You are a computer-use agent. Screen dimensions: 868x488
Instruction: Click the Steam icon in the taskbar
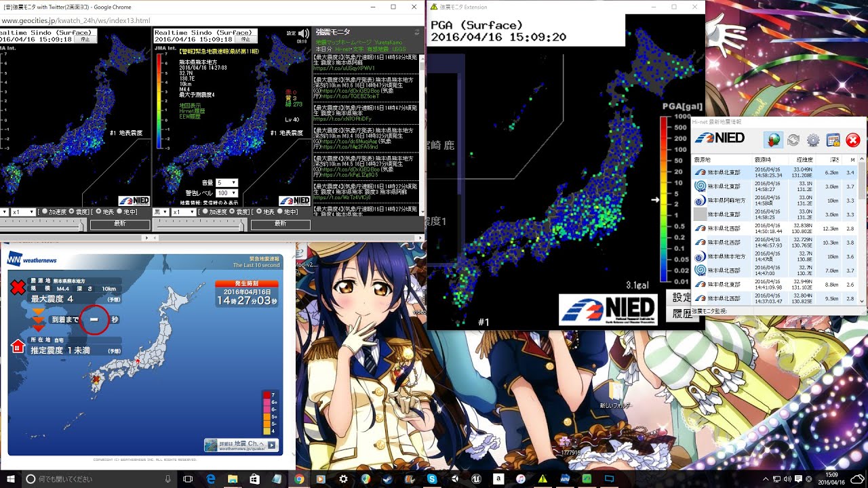click(x=387, y=479)
